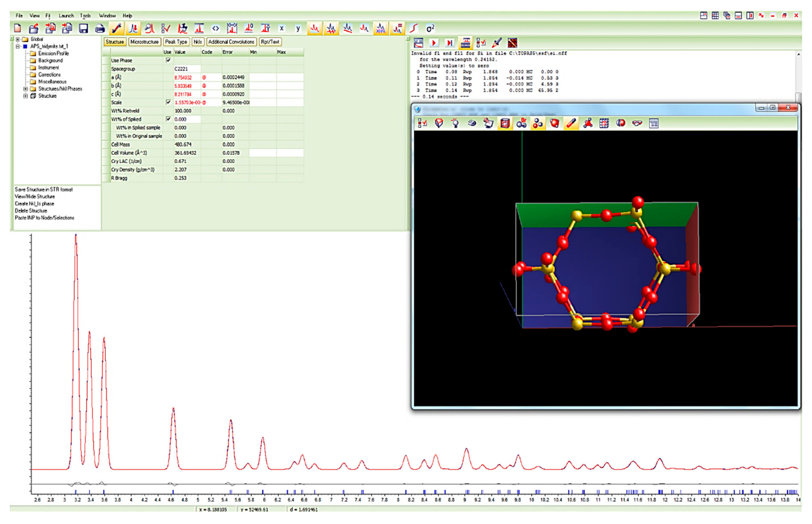The height and width of the screenshot is (524, 812).
Task: Toggle the Wt% of Spiked checkbox
Action: [168, 119]
